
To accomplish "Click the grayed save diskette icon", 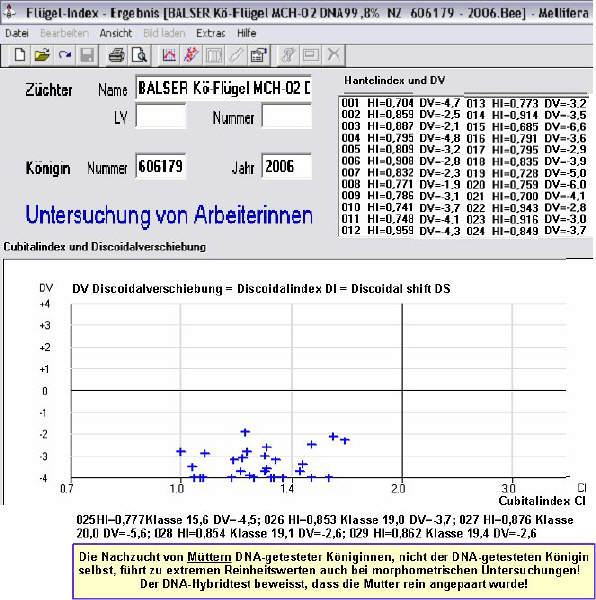I will (87, 55).
